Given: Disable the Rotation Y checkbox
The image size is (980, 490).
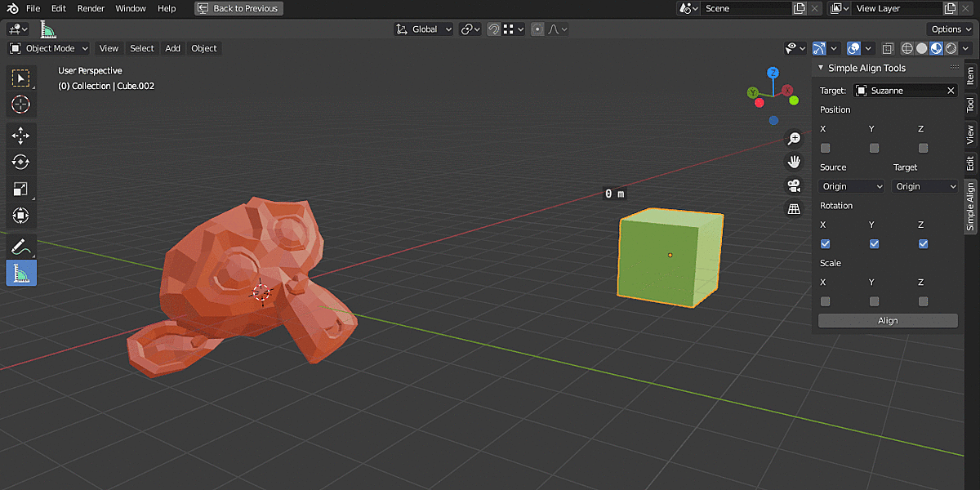Looking at the screenshot, I should click(874, 243).
